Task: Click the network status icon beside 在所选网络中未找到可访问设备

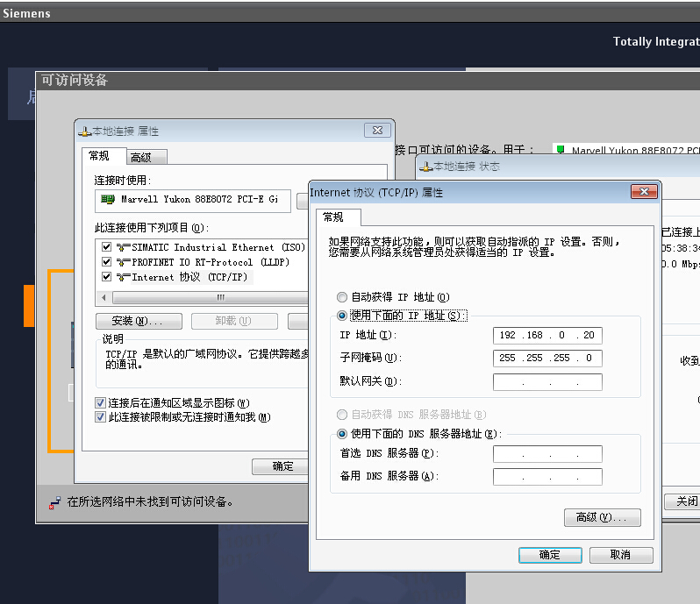Action: click(x=55, y=502)
